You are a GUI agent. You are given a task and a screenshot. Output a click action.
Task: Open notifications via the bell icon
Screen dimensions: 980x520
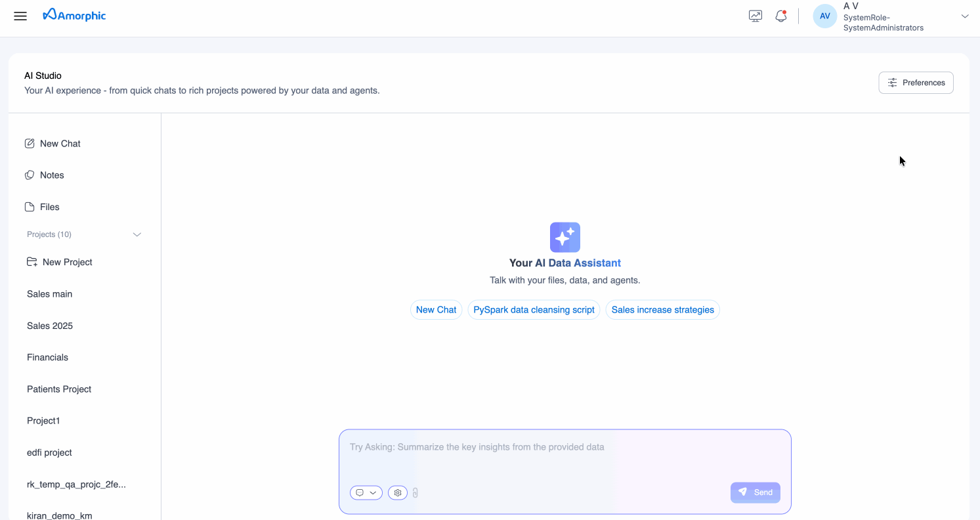click(780, 15)
